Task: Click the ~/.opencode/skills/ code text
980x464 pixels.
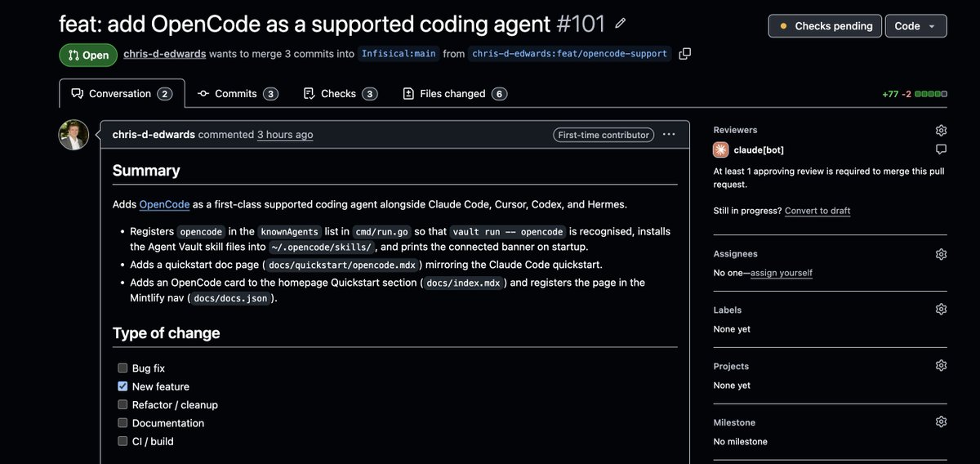Action: point(322,247)
